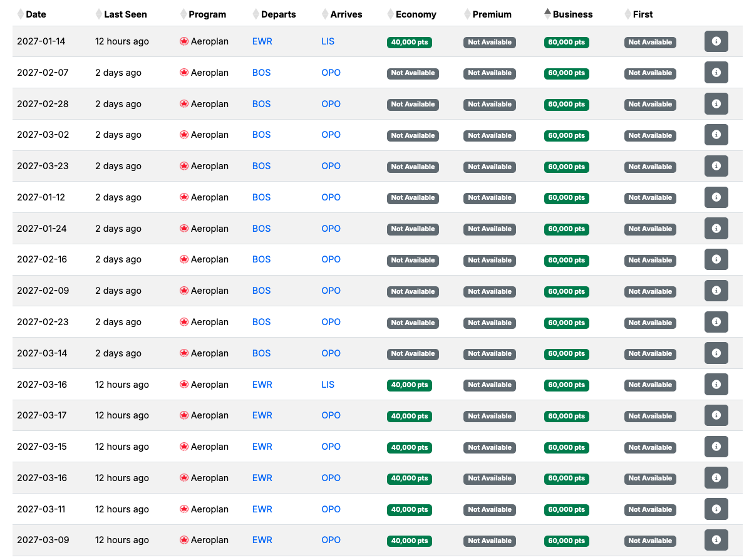Click Aeroplan logo icon in 2027-03-09 row

184,540
